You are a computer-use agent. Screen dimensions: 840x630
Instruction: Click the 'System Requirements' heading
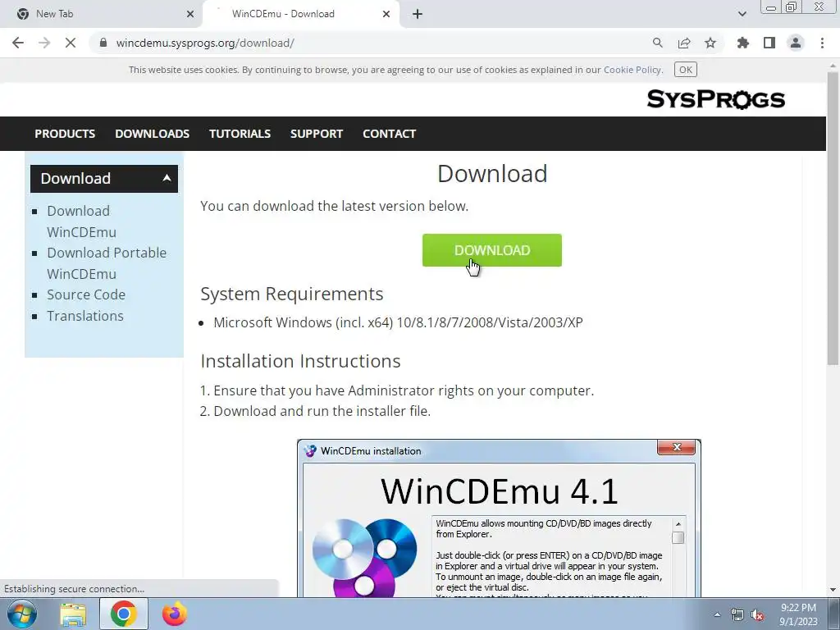(292, 294)
